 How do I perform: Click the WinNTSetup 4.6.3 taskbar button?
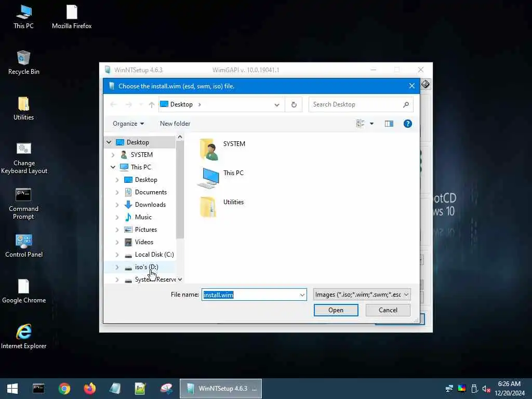click(221, 389)
